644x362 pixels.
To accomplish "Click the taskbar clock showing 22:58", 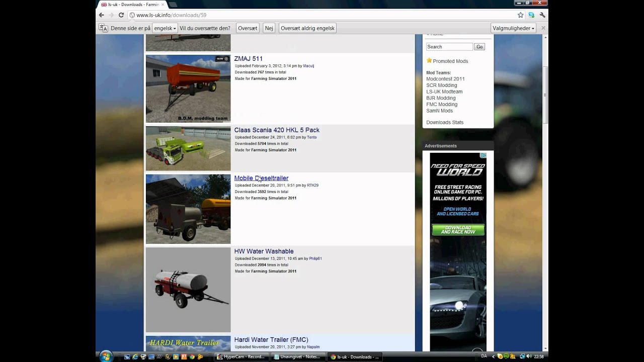I will (x=539, y=356).
